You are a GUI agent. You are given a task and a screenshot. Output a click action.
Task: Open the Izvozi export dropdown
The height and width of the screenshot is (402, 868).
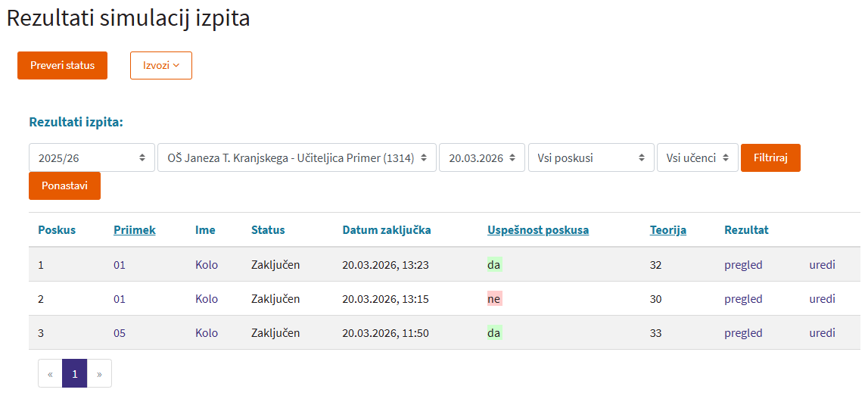click(x=161, y=65)
